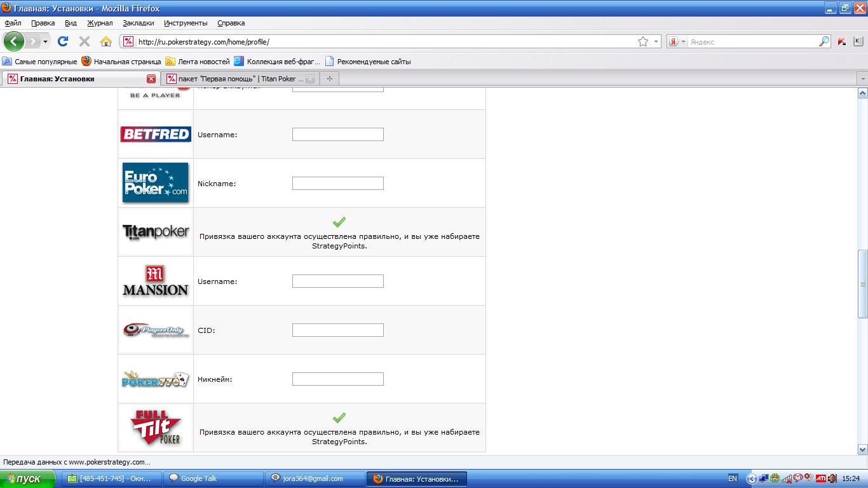This screenshot has width=868, height=488.
Task: Click the page scrollbar down arrow
Action: point(862,449)
